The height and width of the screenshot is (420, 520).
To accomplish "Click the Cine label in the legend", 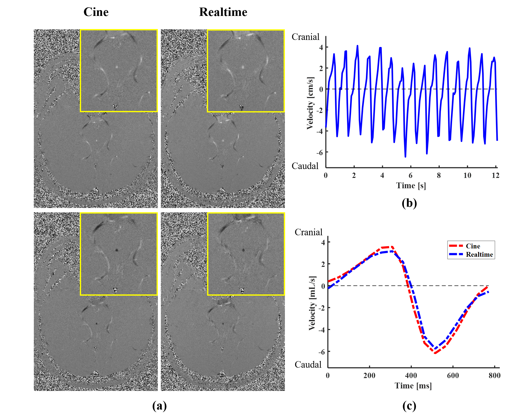I will coord(473,246).
